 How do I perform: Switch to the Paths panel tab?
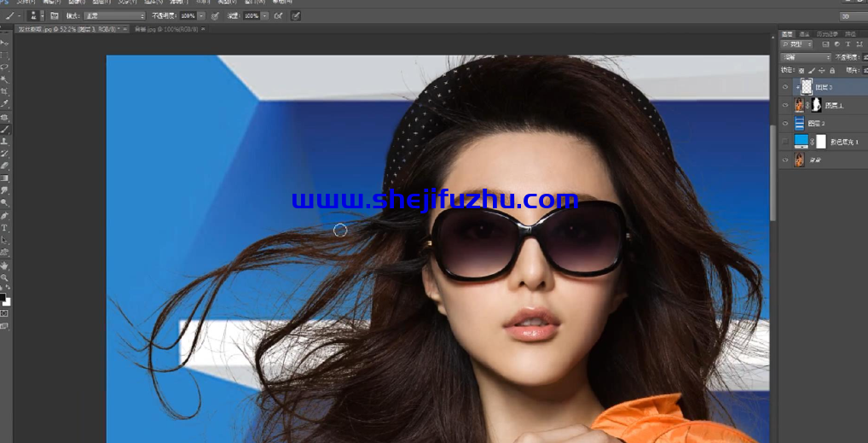coord(850,34)
